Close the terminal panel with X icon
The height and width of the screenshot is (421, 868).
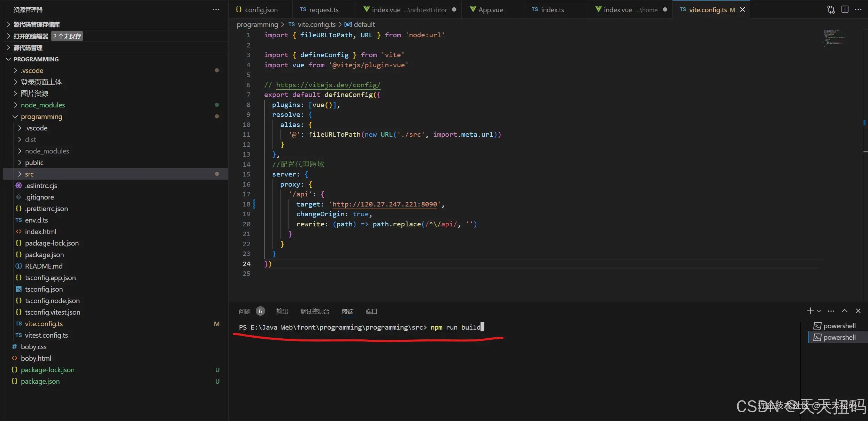point(858,311)
